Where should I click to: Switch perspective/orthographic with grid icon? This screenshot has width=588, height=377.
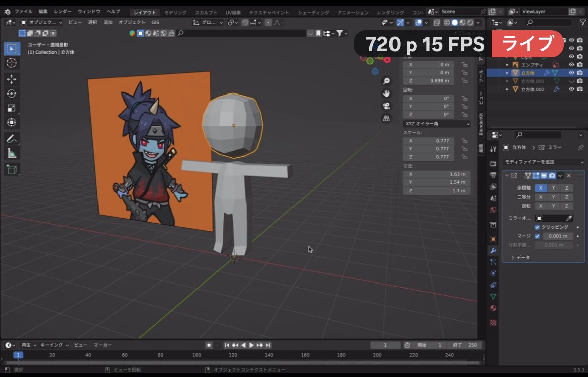click(386, 118)
